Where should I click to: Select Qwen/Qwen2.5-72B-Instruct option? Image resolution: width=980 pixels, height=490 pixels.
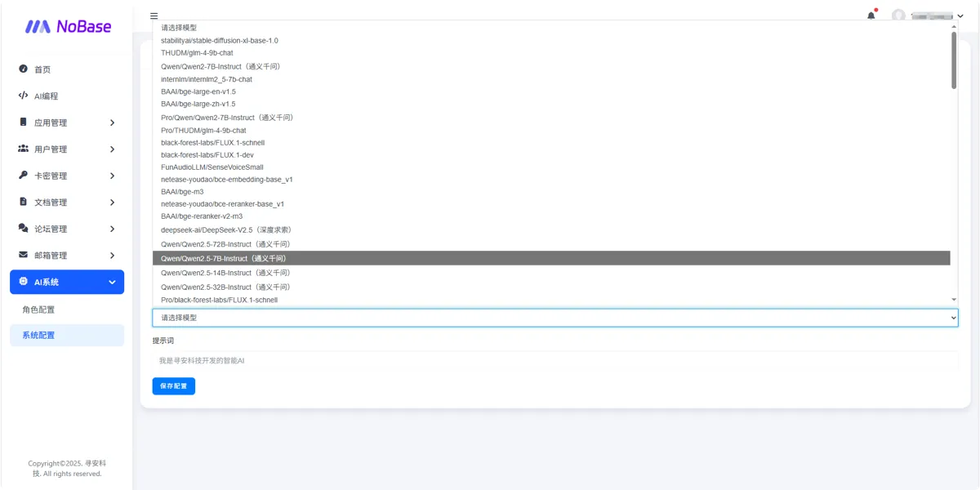point(551,244)
